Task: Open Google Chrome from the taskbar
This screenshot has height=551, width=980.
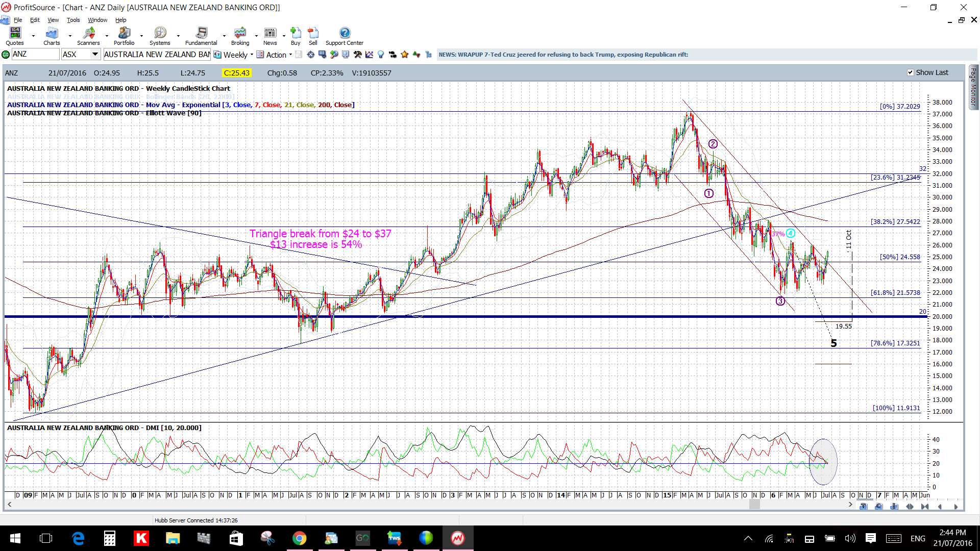Action: [x=299, y=538]
